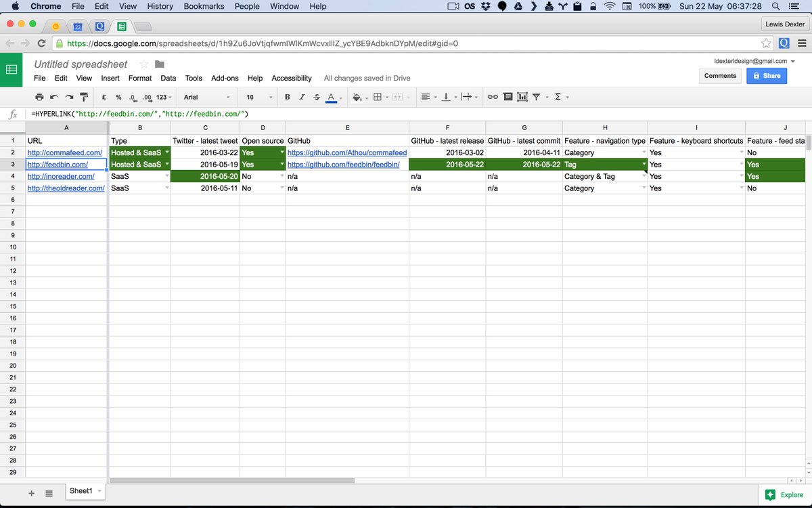
Task: Open the dropdown arrow in the Tag cell
Action: click(644, 165)
